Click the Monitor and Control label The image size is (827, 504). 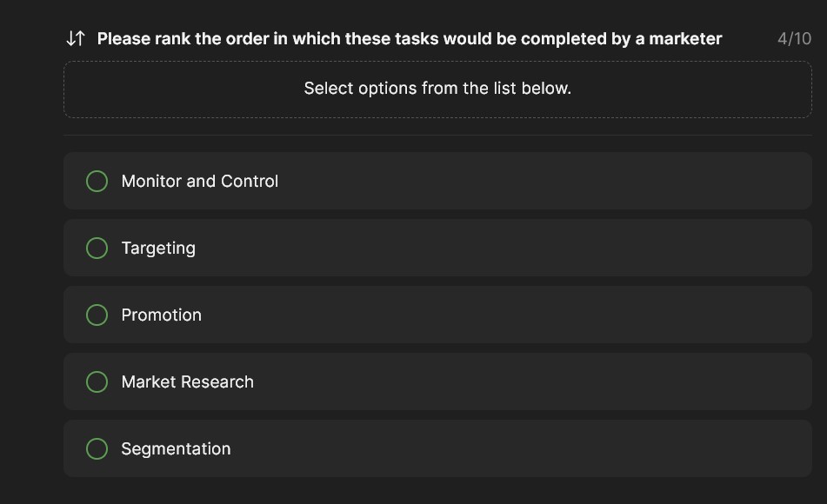200,181
